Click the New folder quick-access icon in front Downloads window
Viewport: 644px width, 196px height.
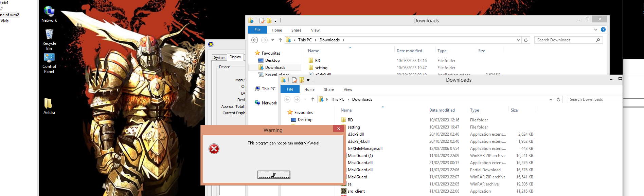coord(302,80)
